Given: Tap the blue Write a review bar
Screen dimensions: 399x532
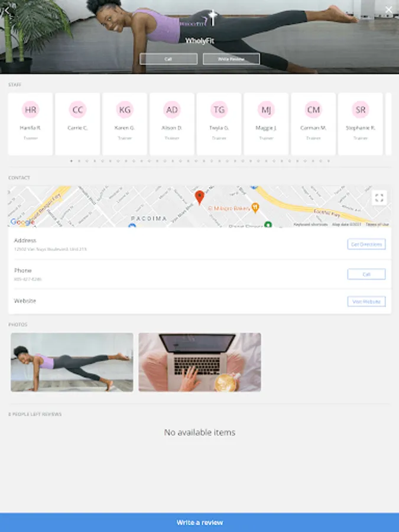Looking at the screenshot, I should click(x=200, y=522).
